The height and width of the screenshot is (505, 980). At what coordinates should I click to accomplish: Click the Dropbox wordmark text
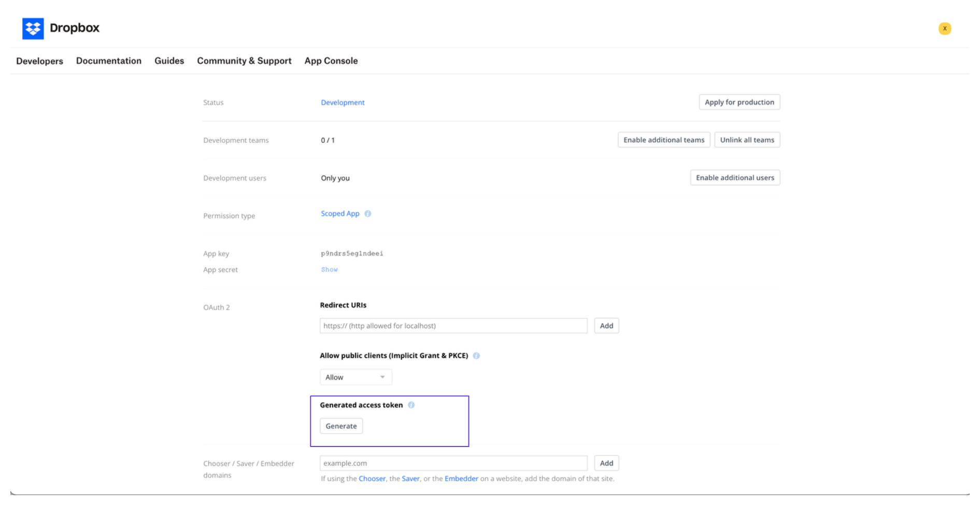(x=75, y=28)
